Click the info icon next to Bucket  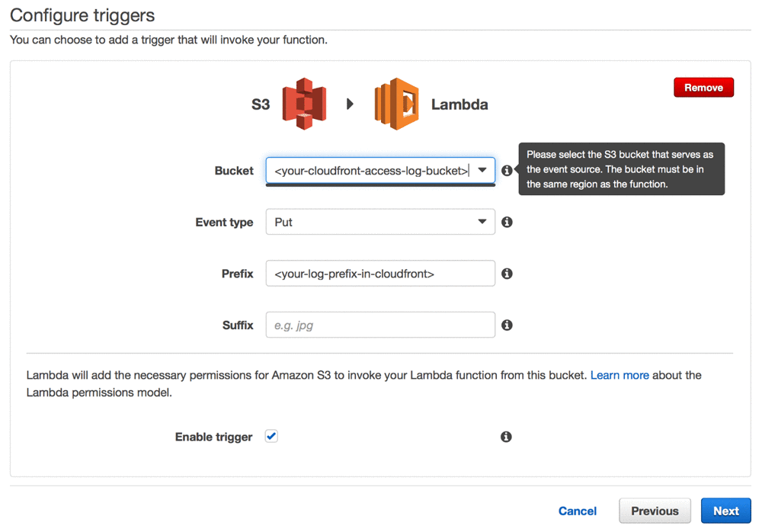coord(507,171)
